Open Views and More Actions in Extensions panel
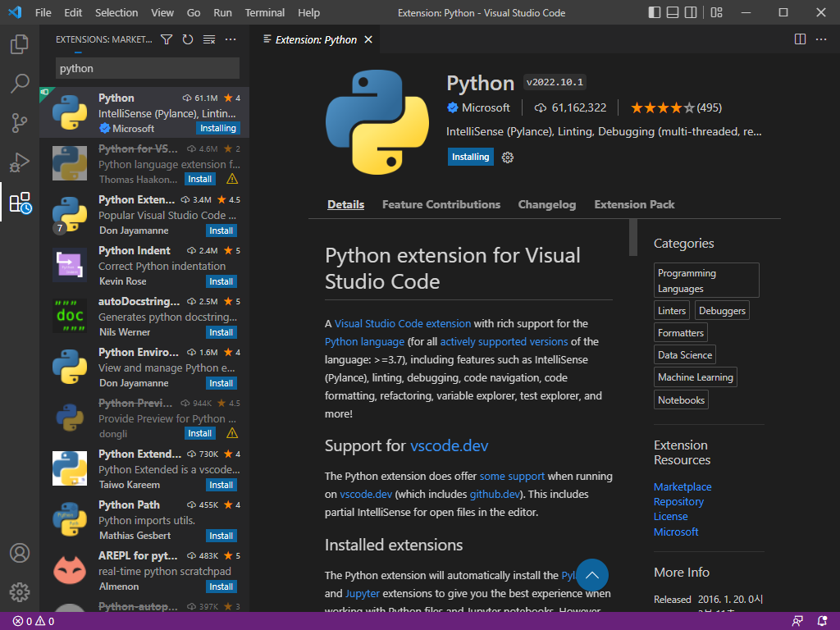The height and width of the screenshot is (630, 840). [x=231, y=39]
